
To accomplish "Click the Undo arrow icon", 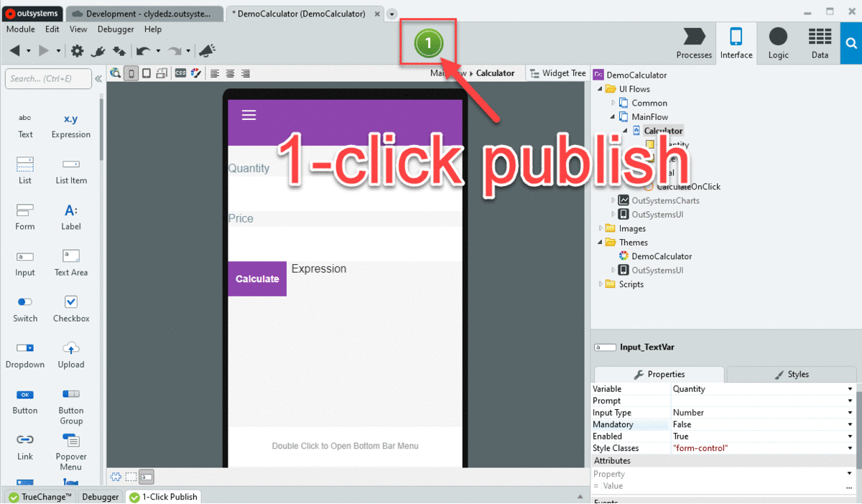I will coord(143,50).
